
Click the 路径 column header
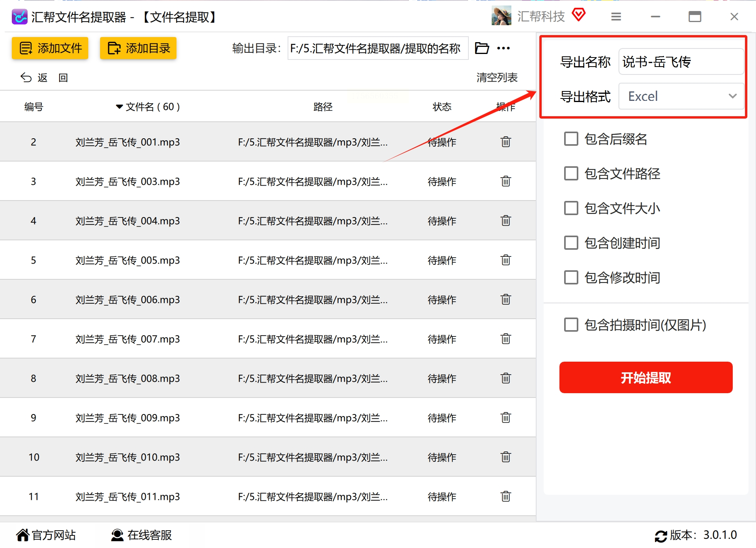coord(323,107)
